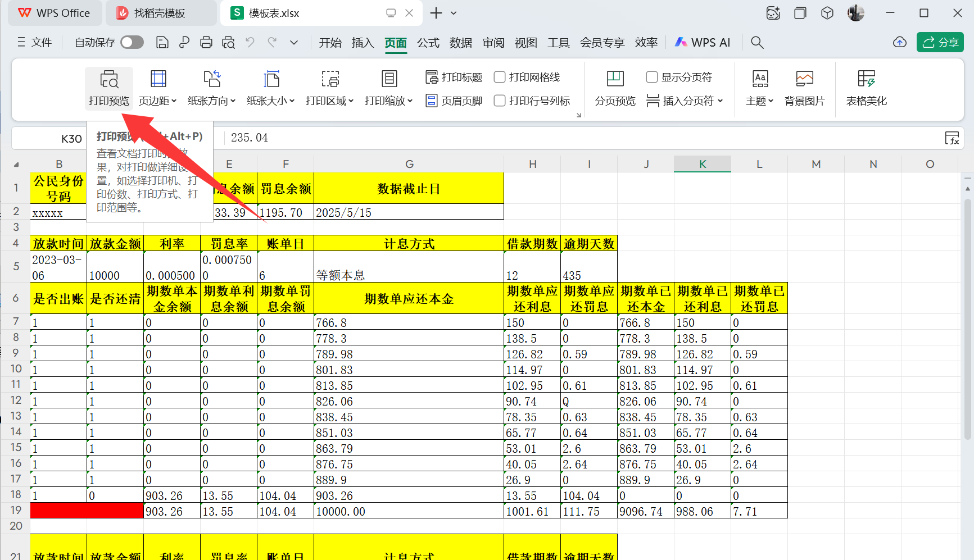Open Header and Footer (页眉页脚)

coord(454,101)
